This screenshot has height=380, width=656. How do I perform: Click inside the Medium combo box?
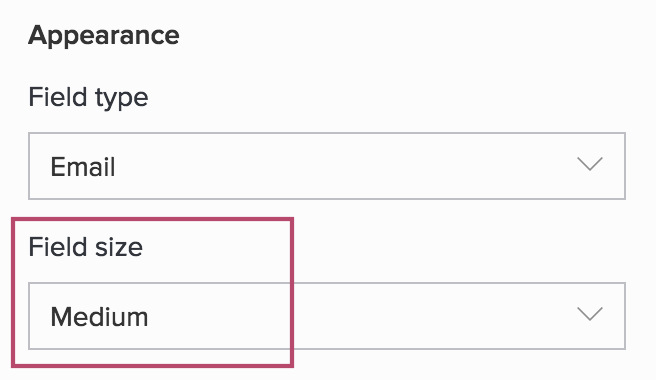pyautogui.click(x=327, y=316)
